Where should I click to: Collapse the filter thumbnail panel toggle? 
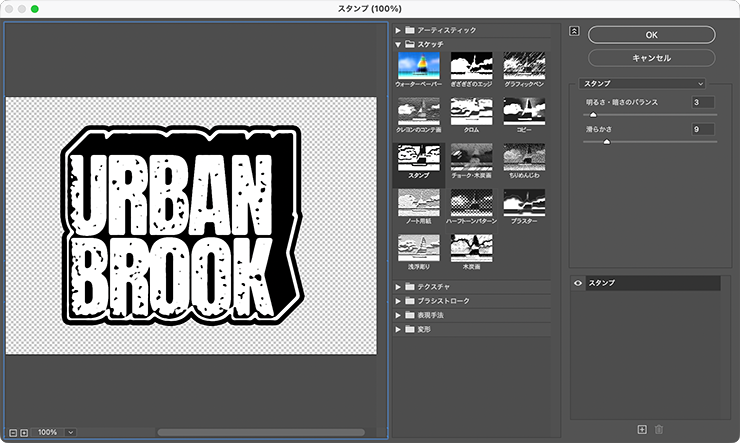tap(575, 30)
